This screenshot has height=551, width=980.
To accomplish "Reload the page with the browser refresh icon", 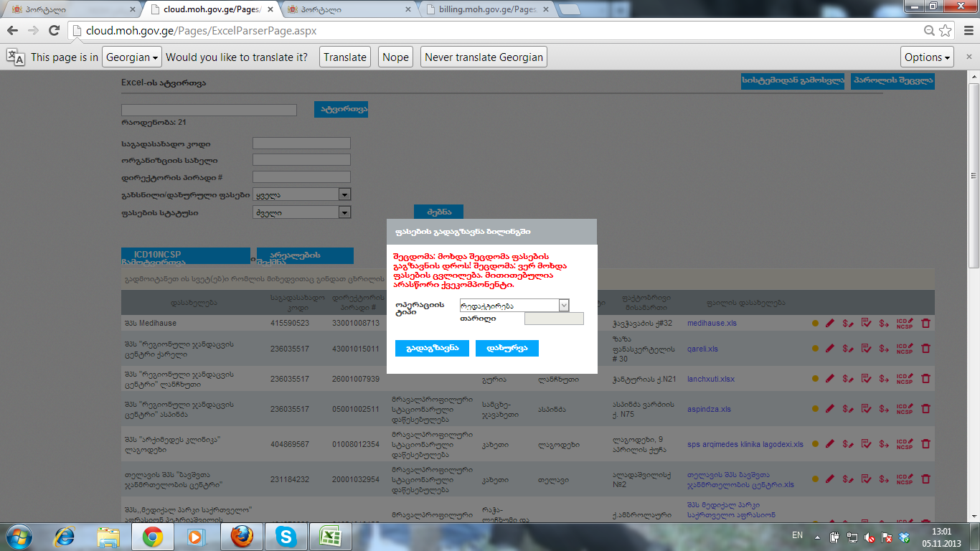I will [x=54, y=31].
